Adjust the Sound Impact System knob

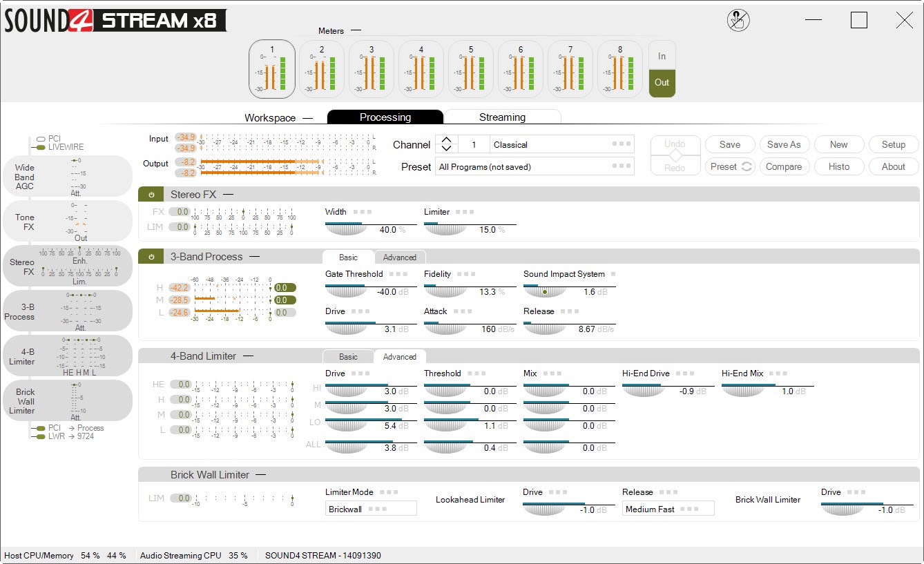pyautogui.click(x=544, y=291)
